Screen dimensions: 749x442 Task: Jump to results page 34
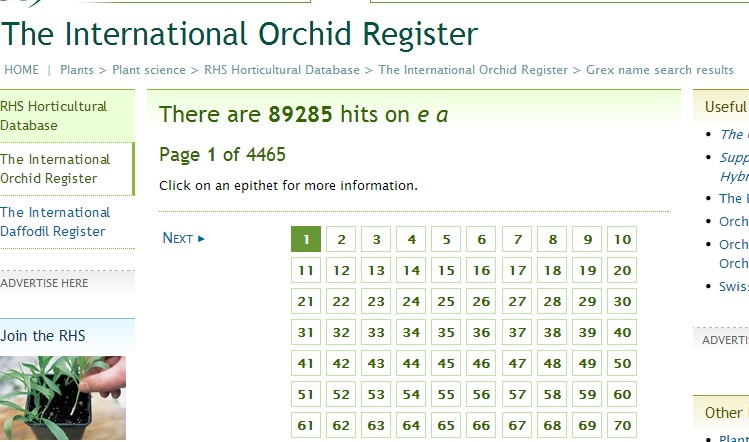pos(411,332)
